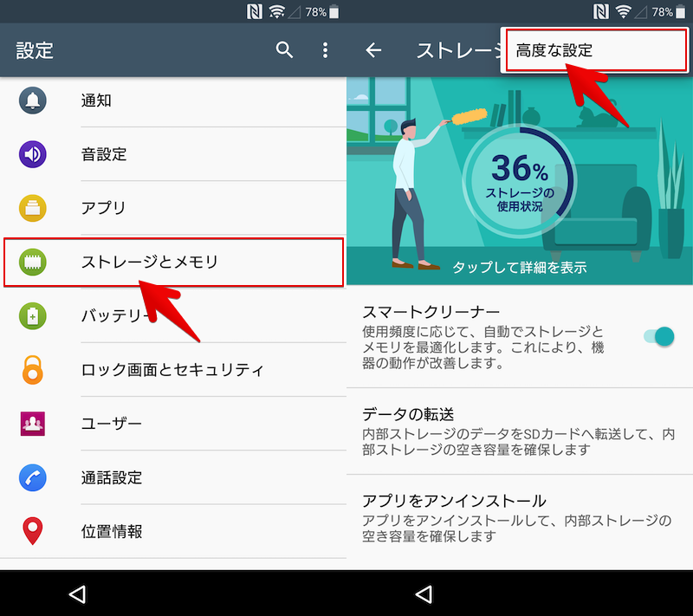The width and height of the screenshot is (693, 616).
Task: Tap the ユーザー people icon
Action: [x=33, y=424]
